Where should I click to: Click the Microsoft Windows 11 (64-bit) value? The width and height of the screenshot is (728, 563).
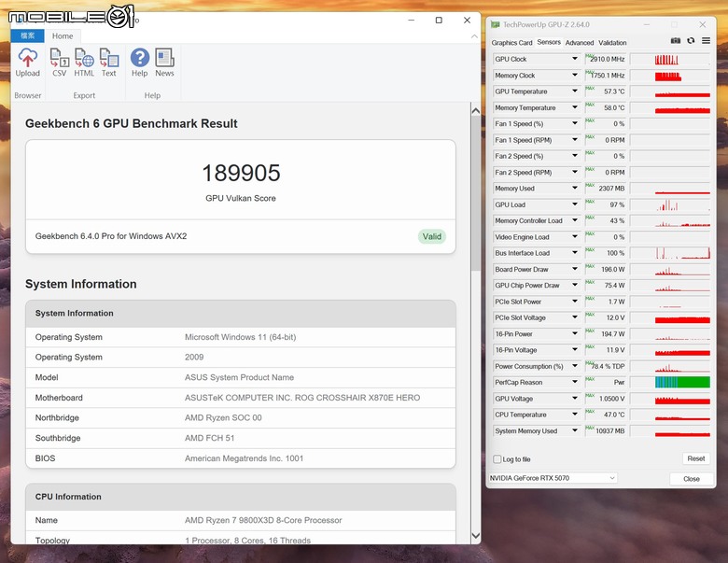click(x=240, y=337)
